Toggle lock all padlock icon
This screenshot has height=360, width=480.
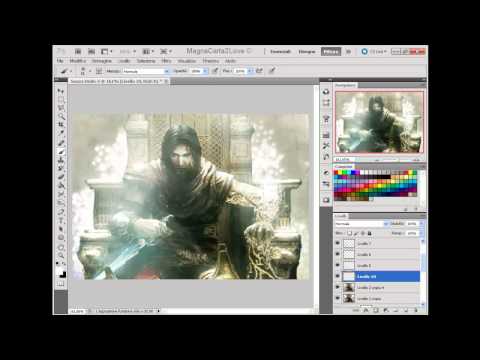coord(369,233)
